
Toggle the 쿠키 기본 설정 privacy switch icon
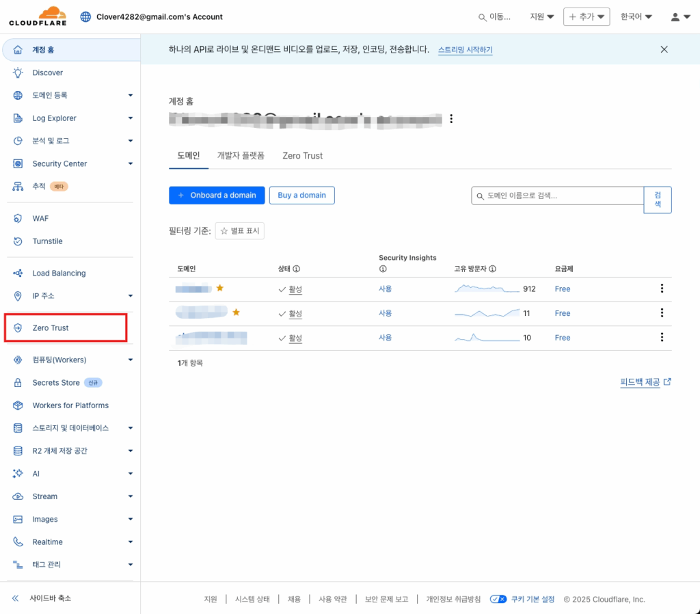pyautogui.click(x=498, y=599)
